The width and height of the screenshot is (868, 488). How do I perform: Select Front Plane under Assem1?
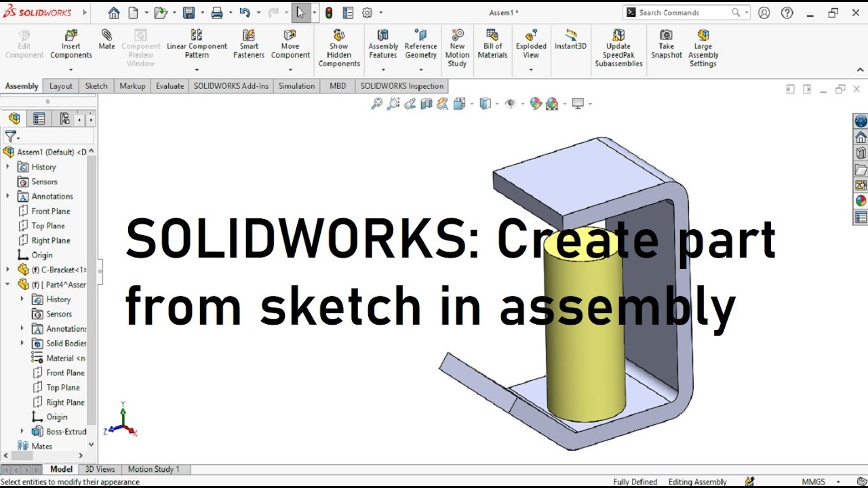43,211
